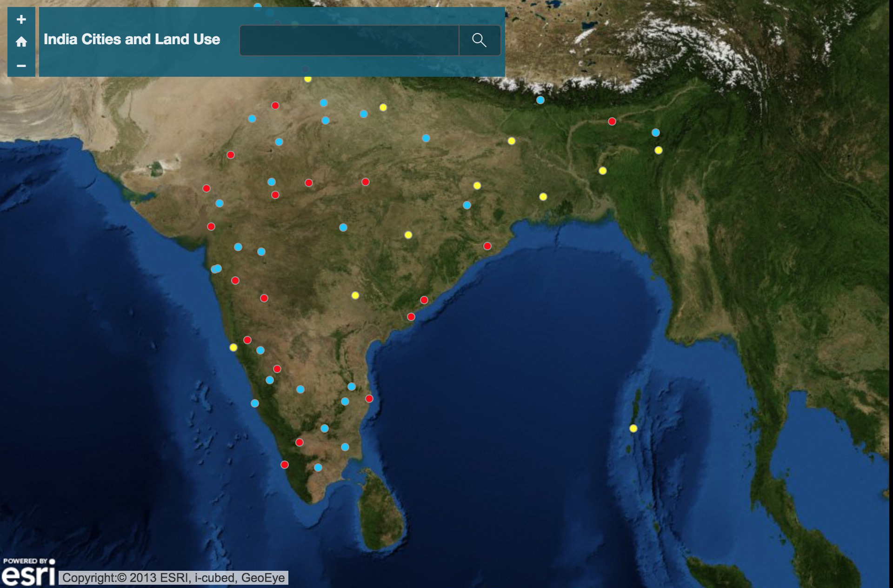The width and height of the screenshot is (893, 588).
Task: Click the Esri logo
Action: point(29,573)
